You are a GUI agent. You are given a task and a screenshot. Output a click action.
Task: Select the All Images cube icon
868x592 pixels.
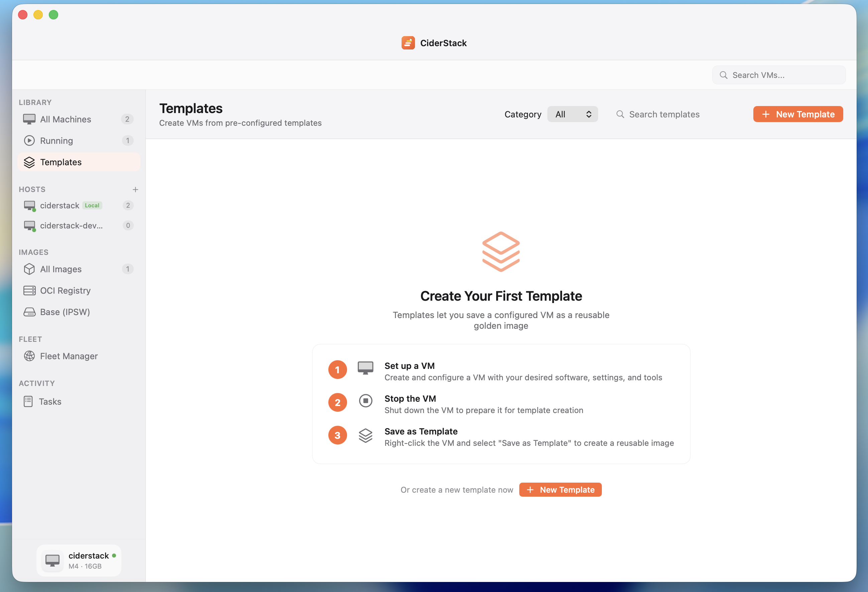click(29, 269)
